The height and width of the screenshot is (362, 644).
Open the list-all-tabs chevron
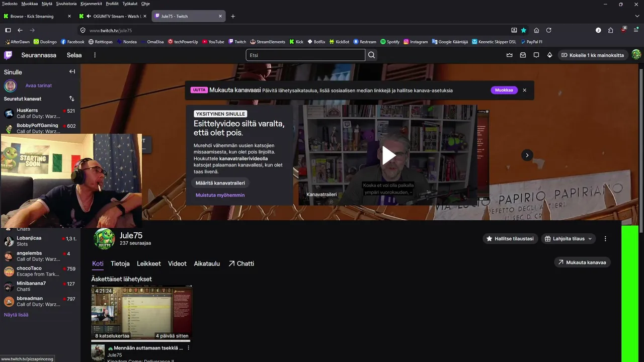click(636, 16)
